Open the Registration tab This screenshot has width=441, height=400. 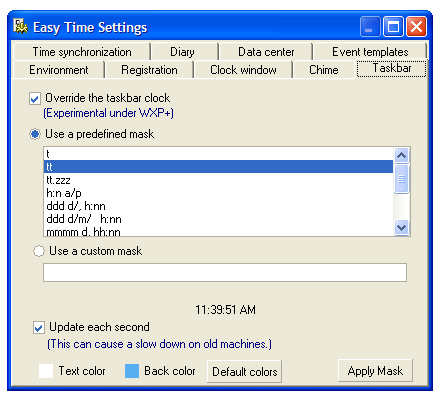(x=149, y=70)
